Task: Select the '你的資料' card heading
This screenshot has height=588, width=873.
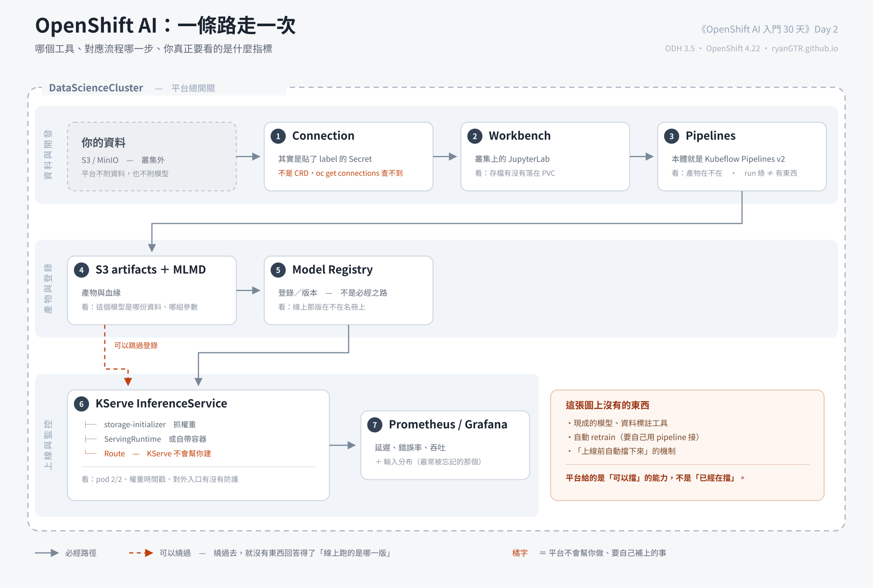Action: (x=103, y=142)
